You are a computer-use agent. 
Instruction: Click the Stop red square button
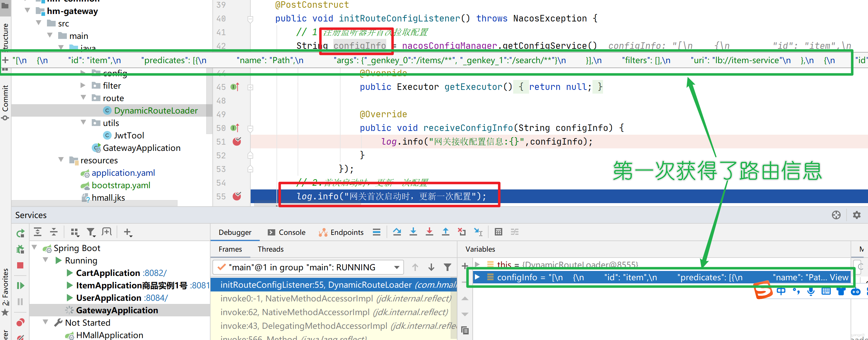point(20,266)
